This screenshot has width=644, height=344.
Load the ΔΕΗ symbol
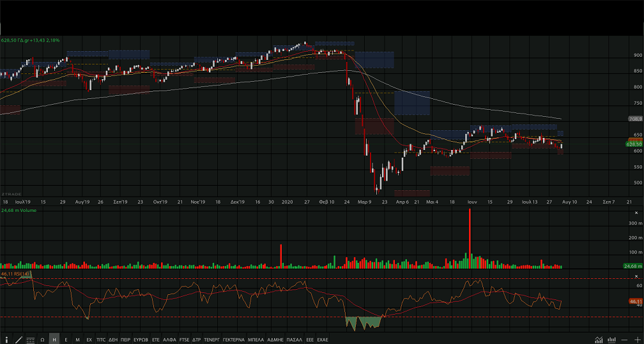click(113, 340)
